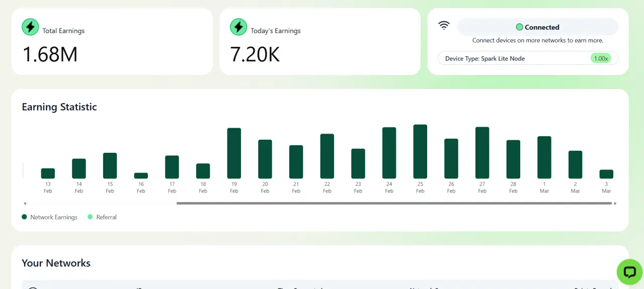The height and width of the screenshot is (289, 644).
Task: Select the 16 Feb earnings bar
Action: 141,175
